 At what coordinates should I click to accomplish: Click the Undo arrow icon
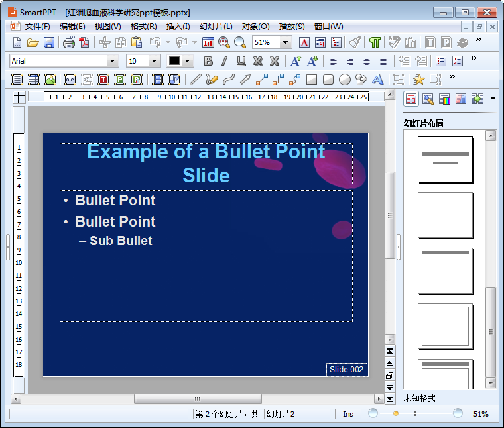pyautogui.click(x=155, y=42)
